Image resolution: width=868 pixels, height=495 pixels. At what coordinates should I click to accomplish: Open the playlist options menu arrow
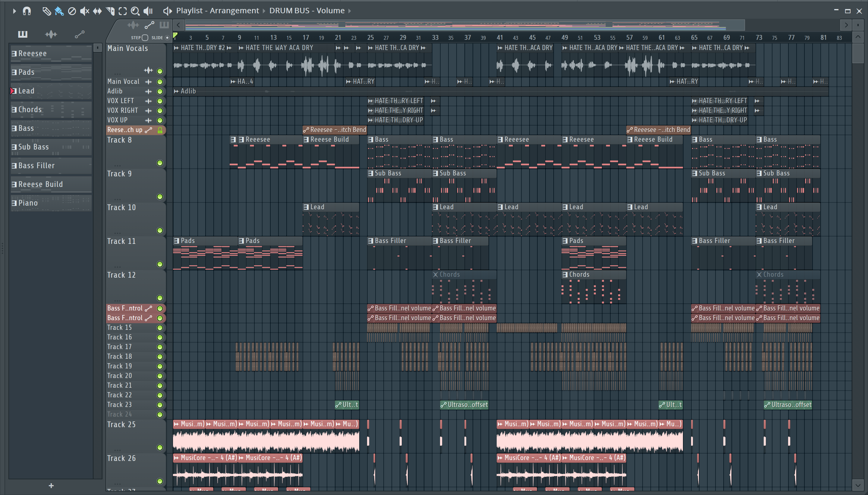click(x=14, y=11)
